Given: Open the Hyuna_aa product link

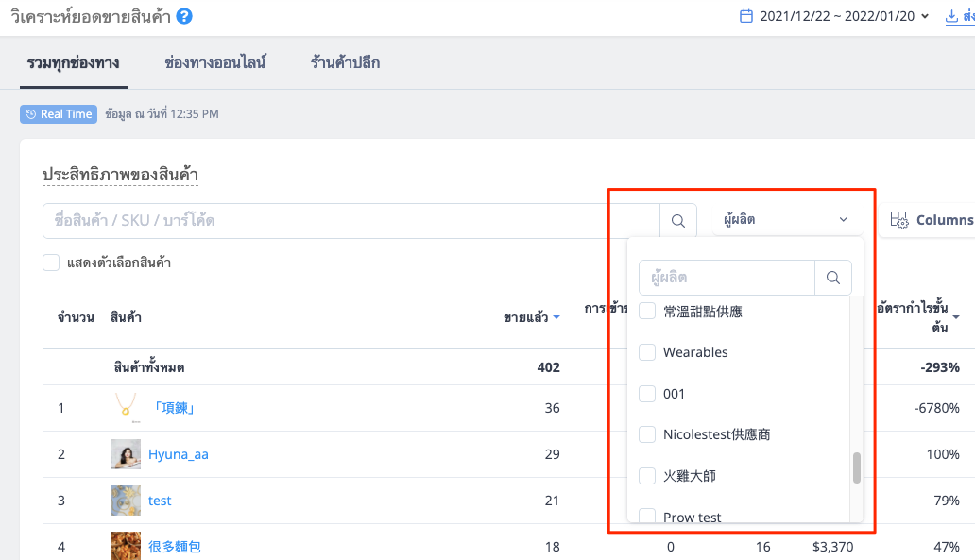Looking at the screenshot, I should coord(179,454).
